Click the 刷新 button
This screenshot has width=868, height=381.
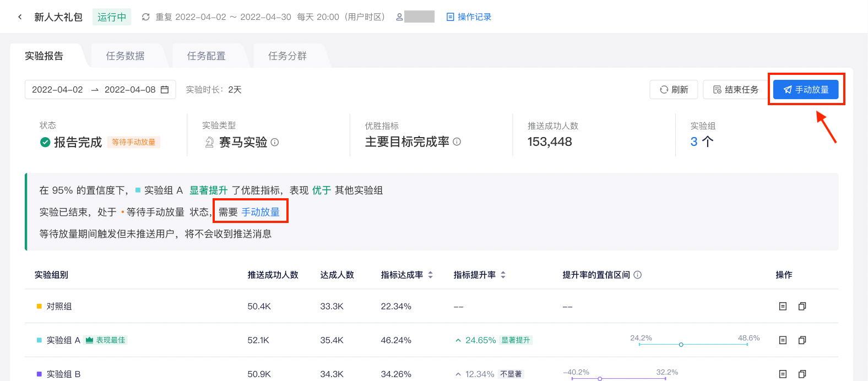[674, 90]
